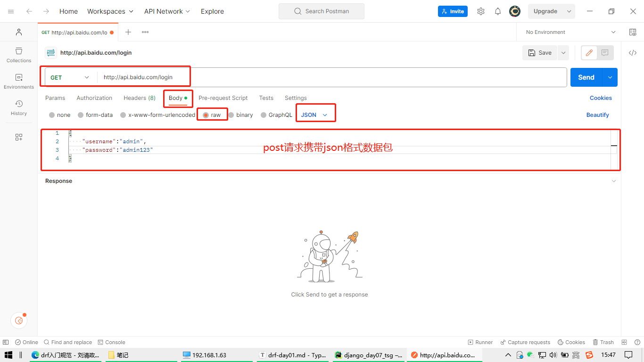The image size is (644, 362).
Task: Switch to the Headers tab
Action: coord(140,98)
